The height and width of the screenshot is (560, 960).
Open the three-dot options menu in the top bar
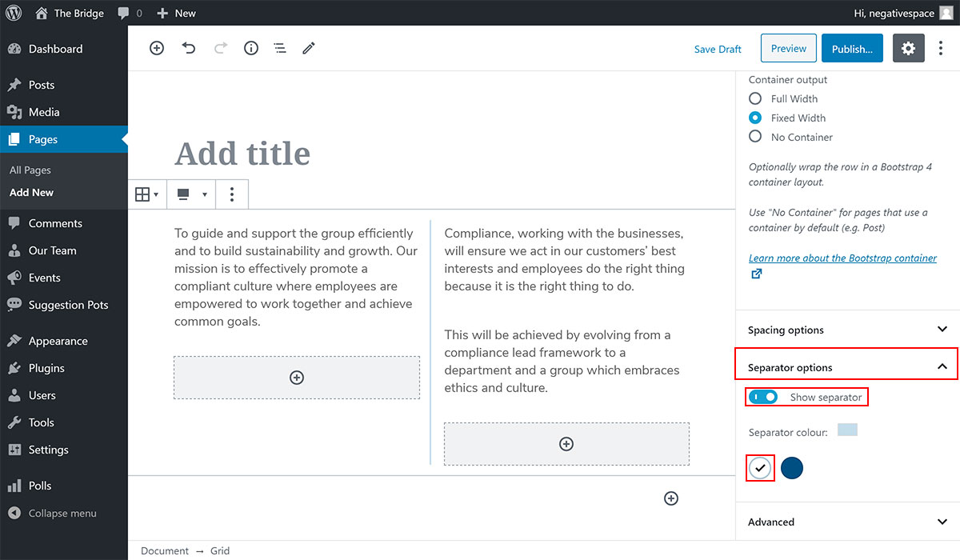click(x=941, y=48)
